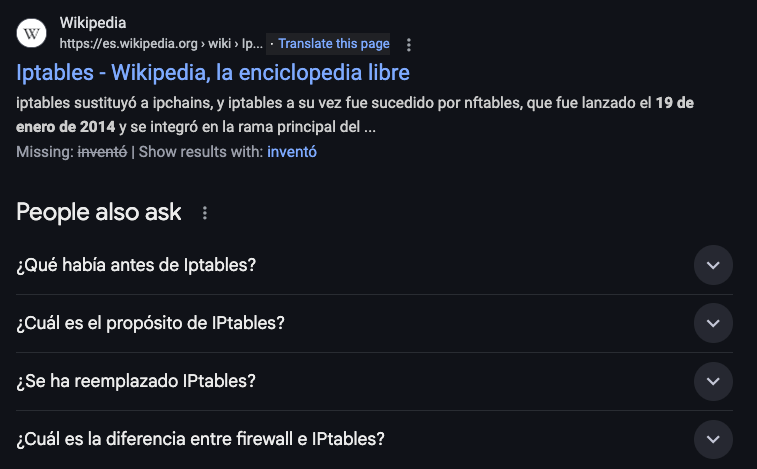
Task: Click the People also ask heading
Action: (x=99, y=212)
